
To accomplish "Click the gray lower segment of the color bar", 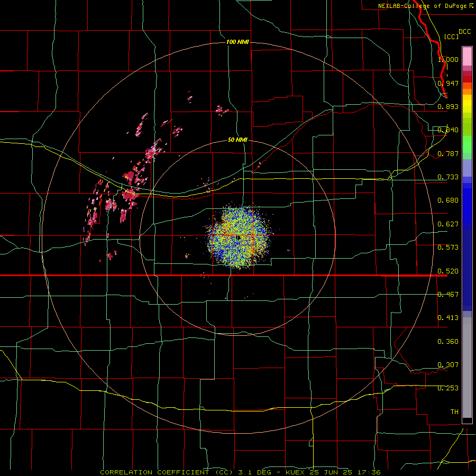I will [x=467, y=368].
